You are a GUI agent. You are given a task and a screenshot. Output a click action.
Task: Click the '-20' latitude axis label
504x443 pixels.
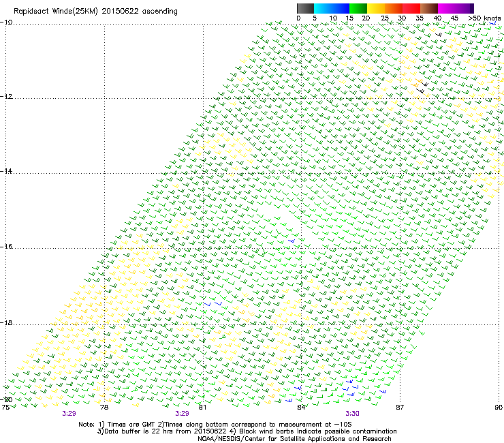6,399
